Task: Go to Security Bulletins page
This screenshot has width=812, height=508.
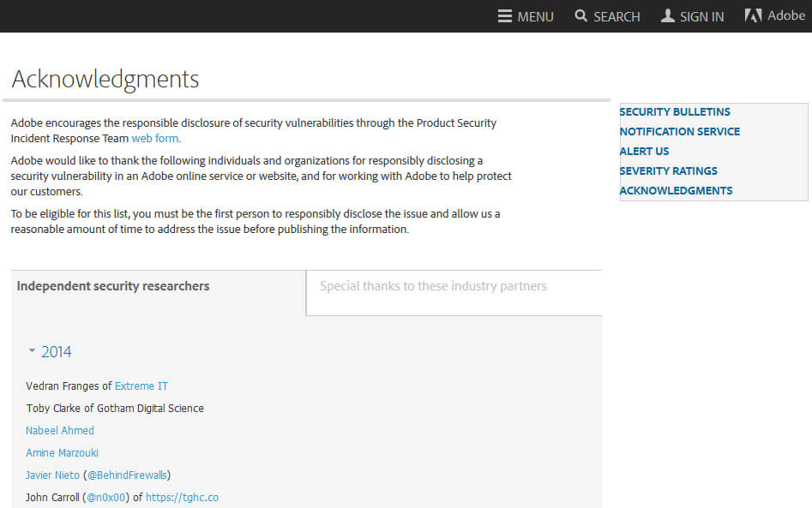Action: tap(675, 112)
